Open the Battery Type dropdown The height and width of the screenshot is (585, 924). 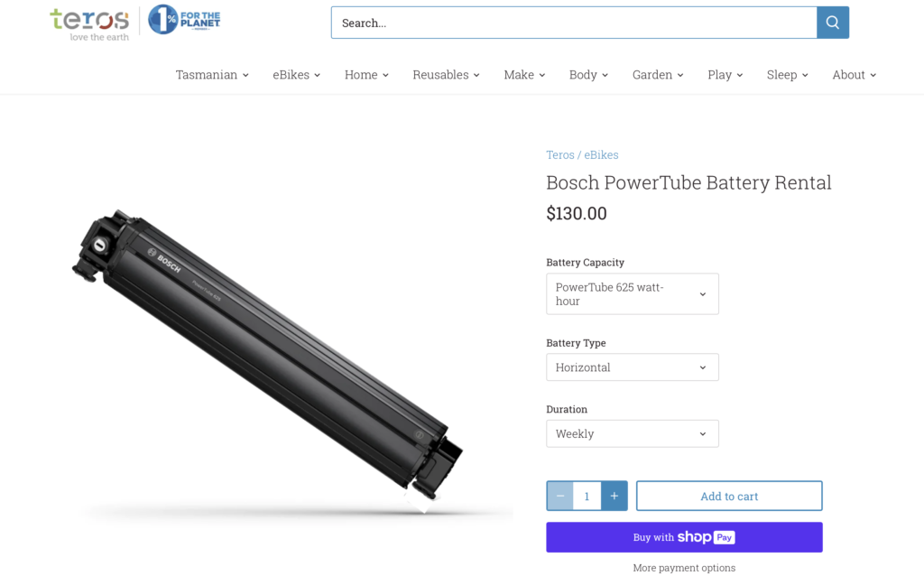[x=633, y=367]
